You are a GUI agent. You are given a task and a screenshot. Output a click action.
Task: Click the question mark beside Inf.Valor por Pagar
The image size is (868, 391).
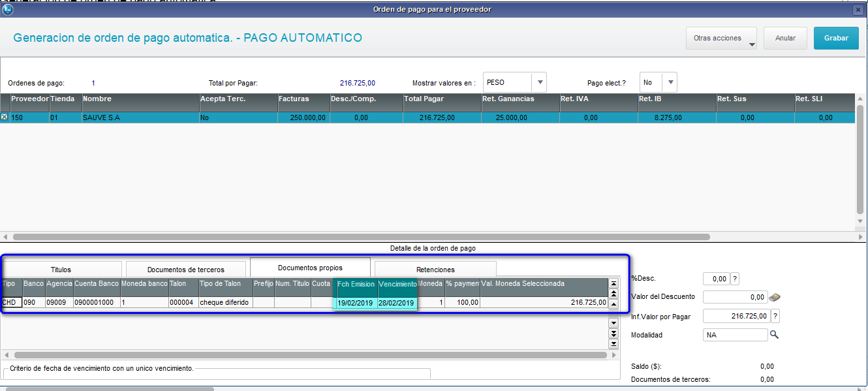pyautogui.click(x=775, y=316)
